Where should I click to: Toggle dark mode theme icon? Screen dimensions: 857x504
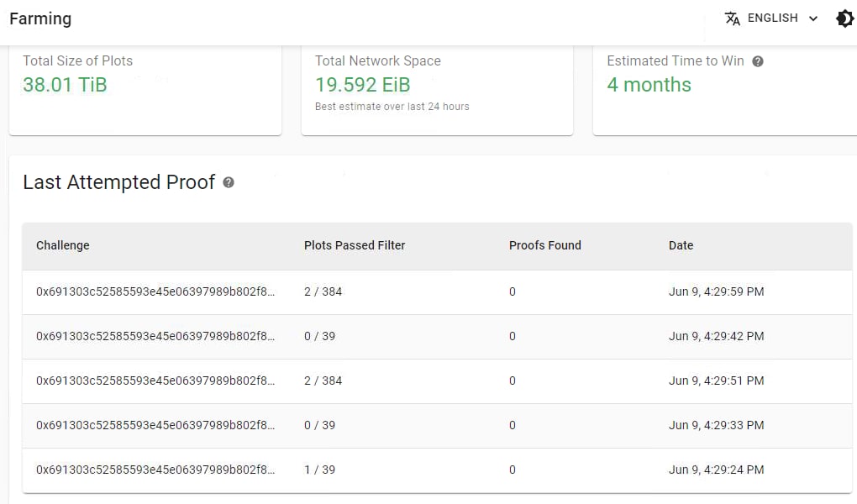tap(844, 18)
